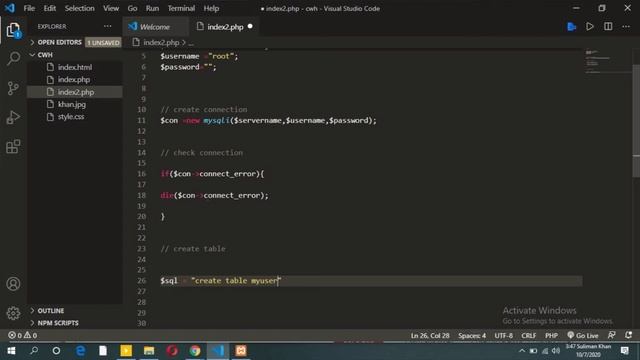Switch to the Welcome tab
The image size is (640, 360).
tap(156, 27)
